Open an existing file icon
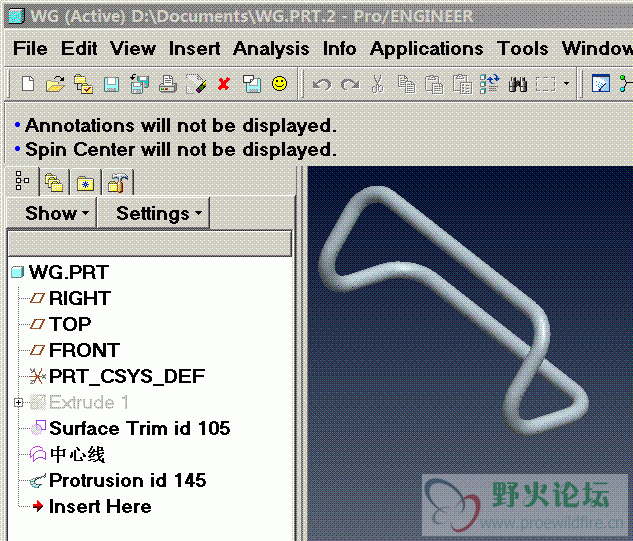 pyautogui.click(x=55, y=84)
